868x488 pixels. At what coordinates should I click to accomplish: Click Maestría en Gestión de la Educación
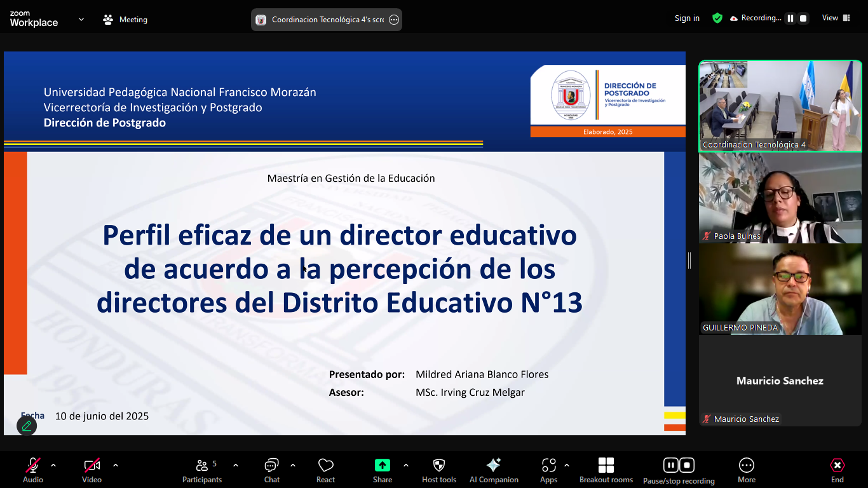(351, 178)
